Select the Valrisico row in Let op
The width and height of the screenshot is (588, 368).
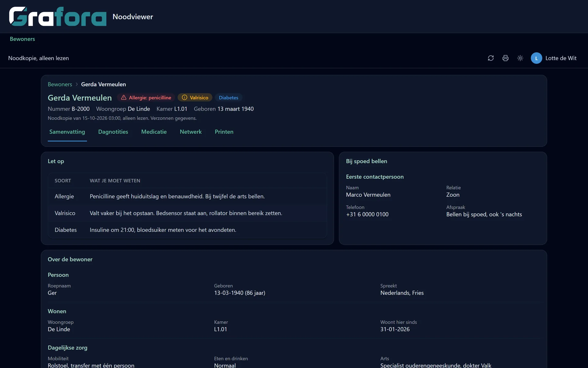[x=187, y=213]
